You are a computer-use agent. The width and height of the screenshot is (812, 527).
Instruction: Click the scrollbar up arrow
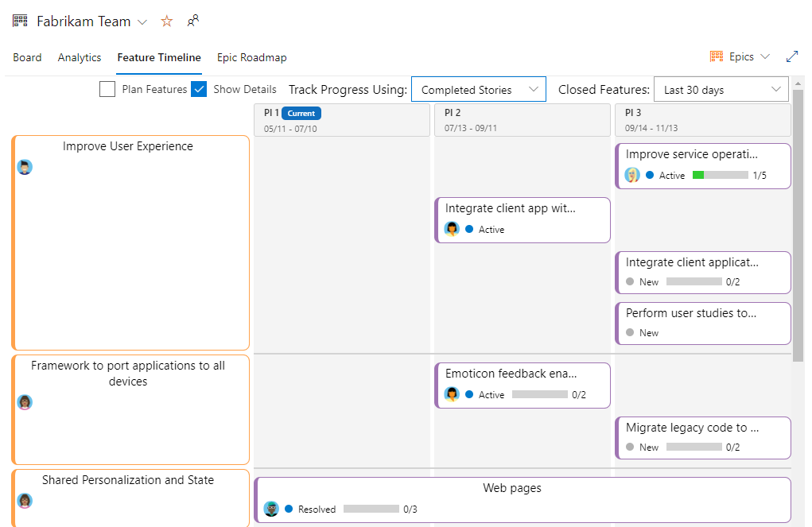798,83
